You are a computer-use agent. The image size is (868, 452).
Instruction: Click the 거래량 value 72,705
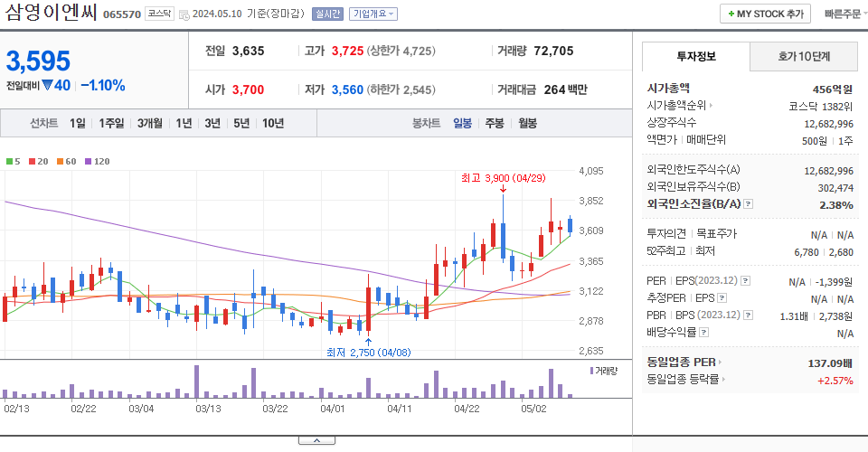point(553,51)
